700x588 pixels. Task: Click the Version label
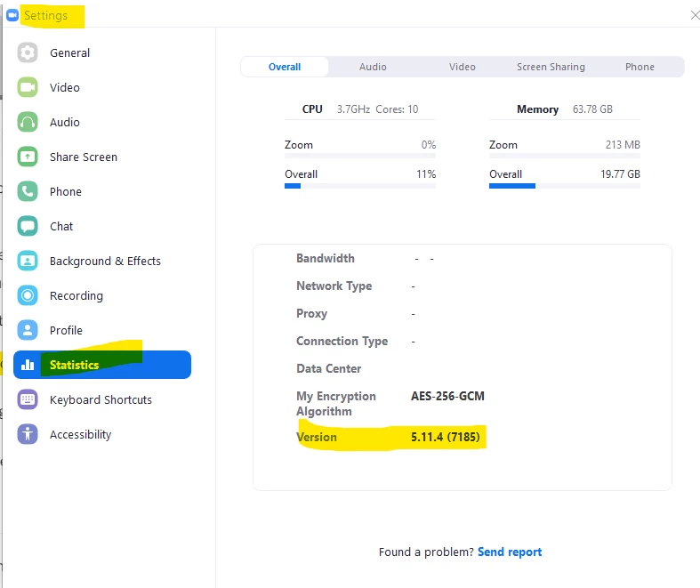(x=317, y=437)
